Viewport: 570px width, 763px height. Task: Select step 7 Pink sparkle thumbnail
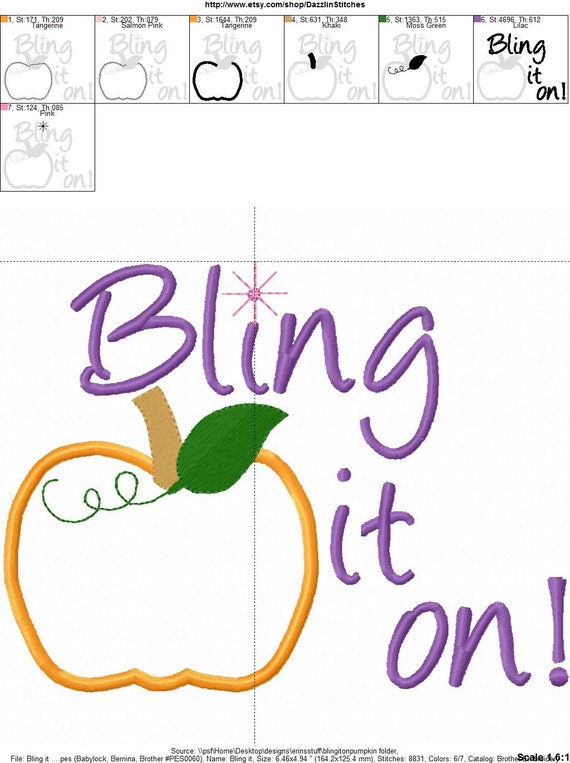[x=47, y=147]
